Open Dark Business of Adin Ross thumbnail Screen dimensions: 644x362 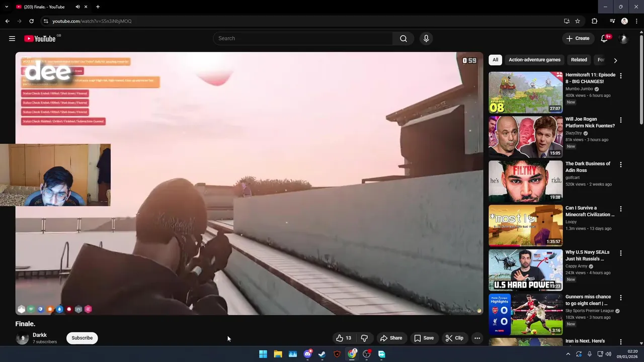[525, 181]
